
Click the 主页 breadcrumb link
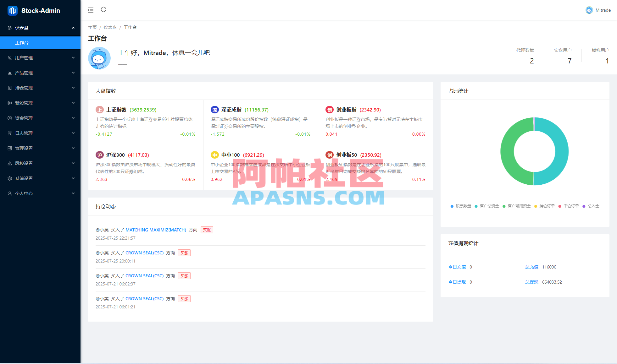pos(92,27)
